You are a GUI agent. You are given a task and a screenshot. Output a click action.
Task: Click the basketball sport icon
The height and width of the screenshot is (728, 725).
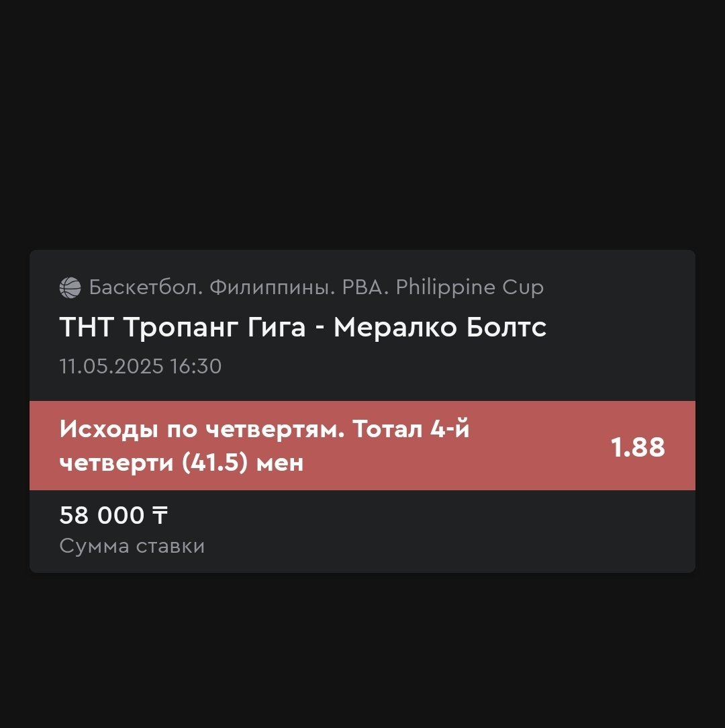[70, 287]
